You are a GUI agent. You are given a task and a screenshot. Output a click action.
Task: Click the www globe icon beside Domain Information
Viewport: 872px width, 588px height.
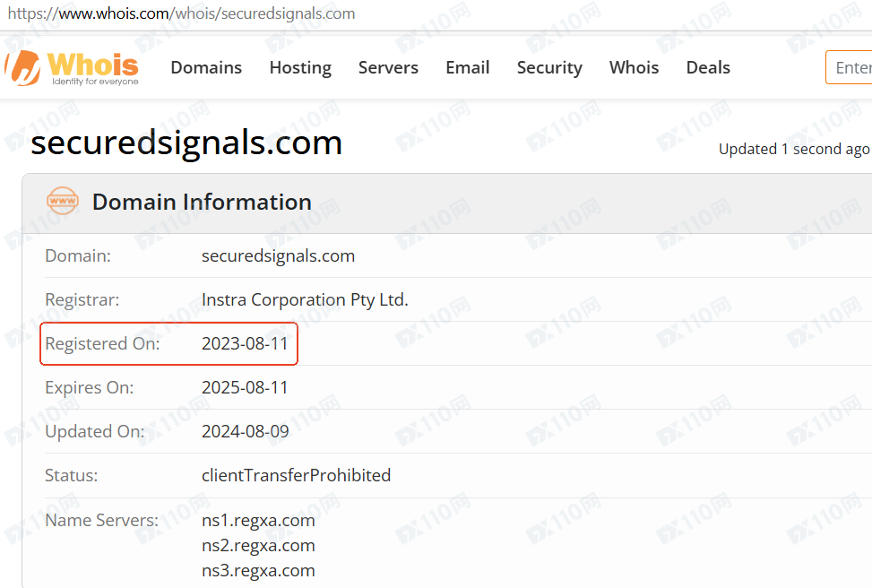click(63, 201)
